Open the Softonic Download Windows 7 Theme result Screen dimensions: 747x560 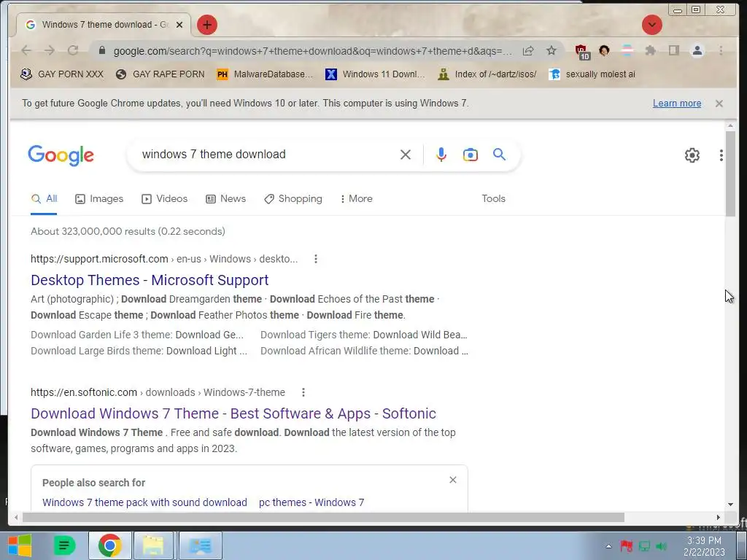233,413
